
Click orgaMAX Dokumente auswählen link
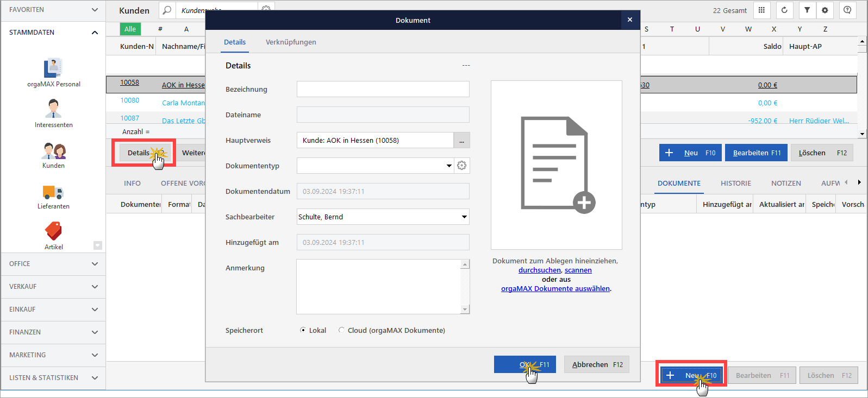tap(555, 289)
